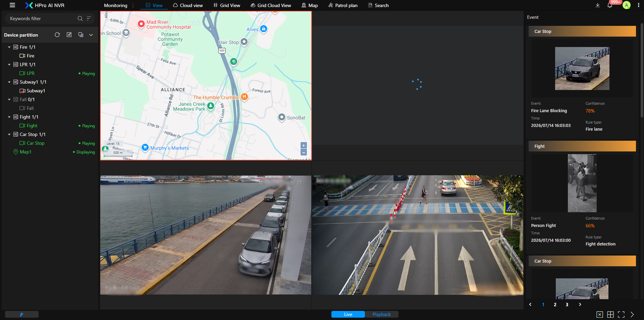Click the pin button at bottom left
The image size is (644, 320).
(x=22, y=314)
